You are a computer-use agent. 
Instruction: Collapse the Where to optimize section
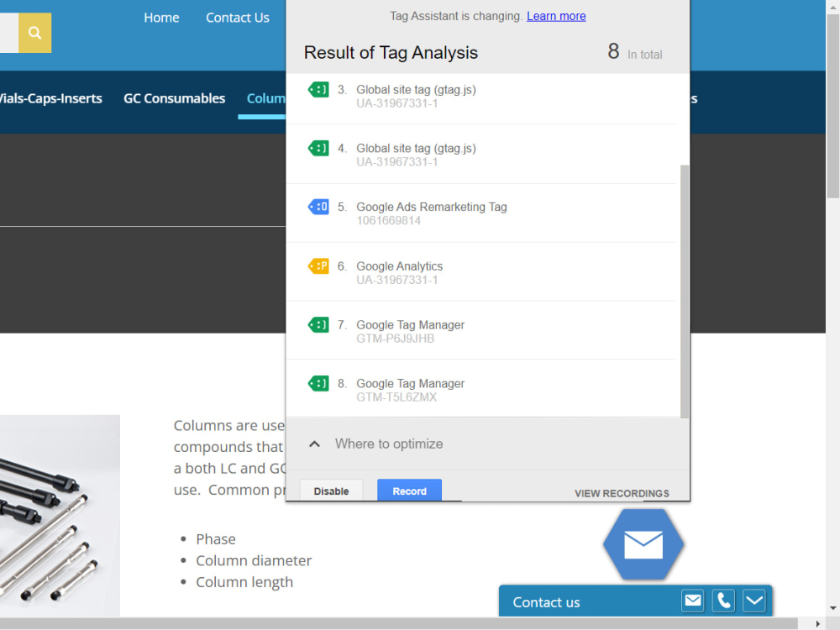pos(314,444)
